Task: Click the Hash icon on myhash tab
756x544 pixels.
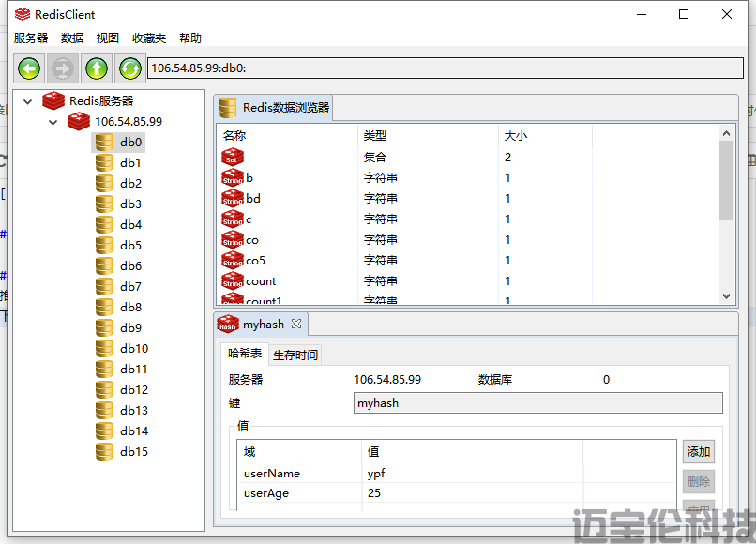Action: pos(228,325)
